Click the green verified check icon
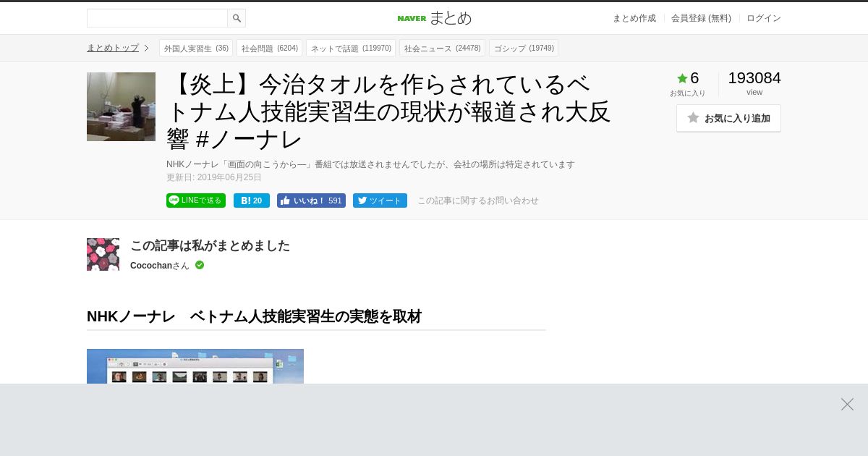This screenshot has height=456, width=868. tap(200, 265)
